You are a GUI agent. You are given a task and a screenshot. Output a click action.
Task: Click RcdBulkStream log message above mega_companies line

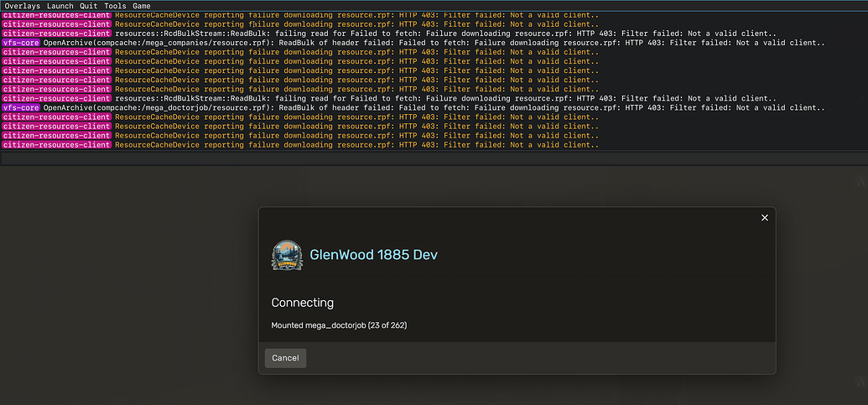(444, 34)
